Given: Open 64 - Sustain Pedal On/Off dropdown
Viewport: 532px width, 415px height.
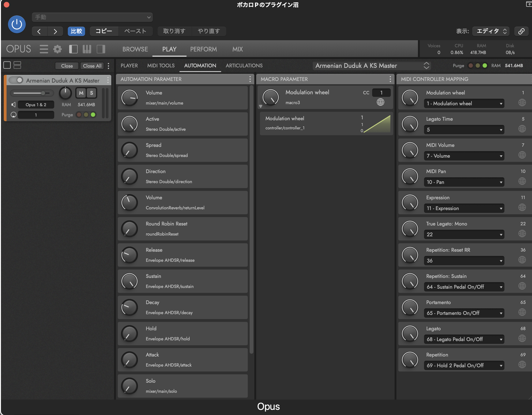Looking at the screenshot, I should tap(464, 287).
